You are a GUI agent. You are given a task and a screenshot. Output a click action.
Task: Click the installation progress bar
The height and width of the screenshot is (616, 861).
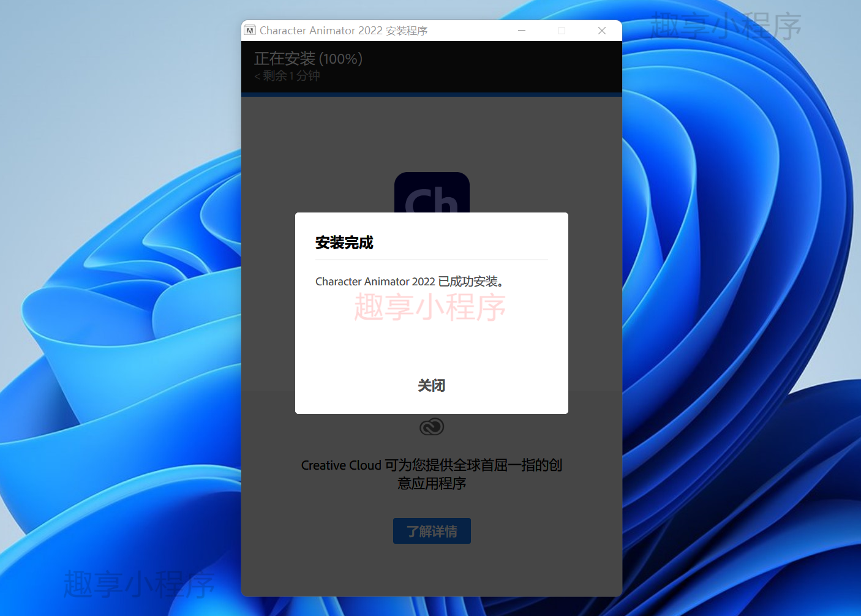[x=432, y=94]
